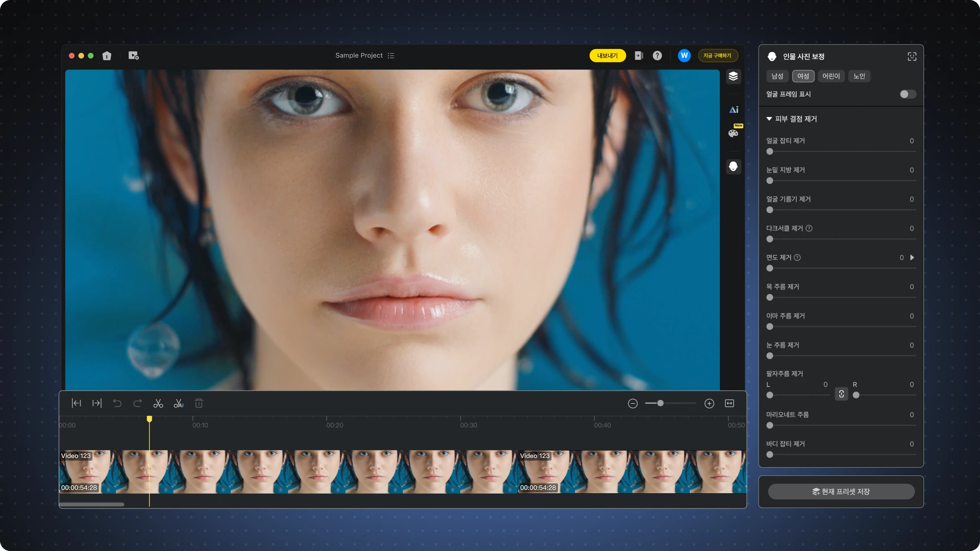This screenshot has height=551, width=980.
Task: Click the 00:20 mark on timeline ruler
Action: click(335, 425)
